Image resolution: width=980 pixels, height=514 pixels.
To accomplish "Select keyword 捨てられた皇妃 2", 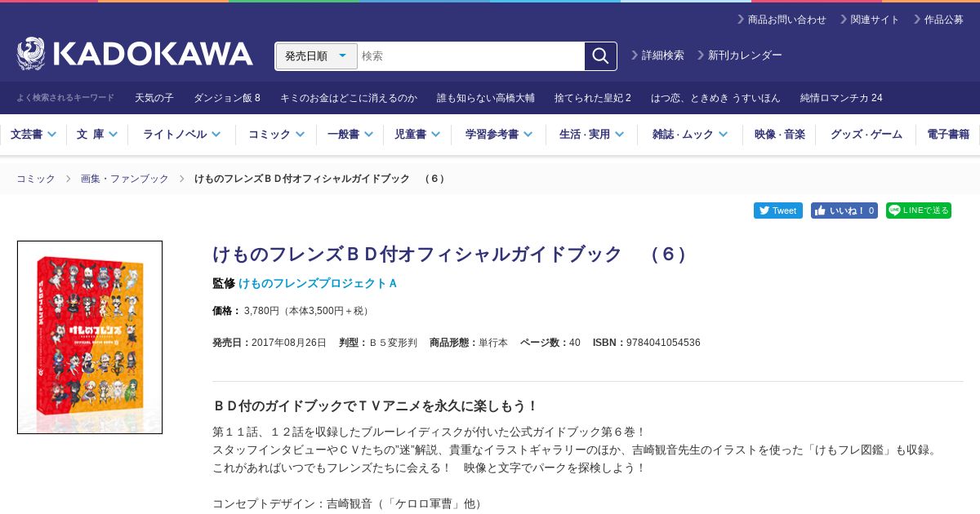I will 593,98.
